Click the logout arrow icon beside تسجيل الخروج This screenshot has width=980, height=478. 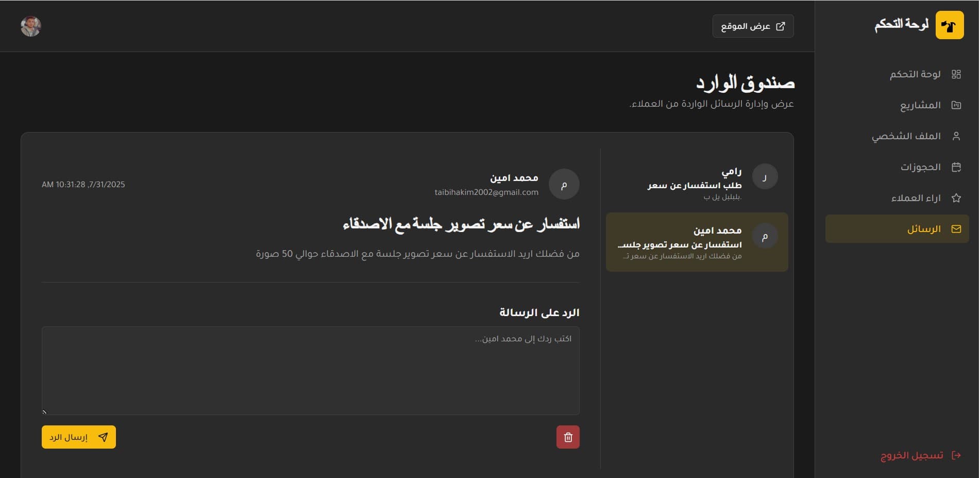(957, 455)
